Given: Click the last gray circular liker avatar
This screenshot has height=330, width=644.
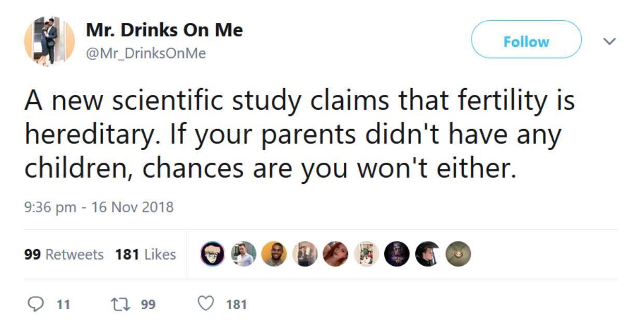Looking at the screenshot, I should [458, 254].
